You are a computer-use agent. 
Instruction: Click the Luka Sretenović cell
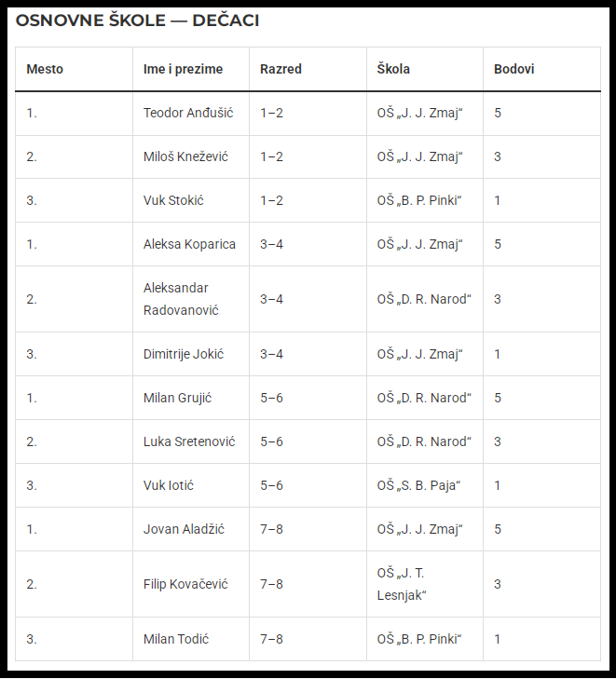click(x=189, y=441)
